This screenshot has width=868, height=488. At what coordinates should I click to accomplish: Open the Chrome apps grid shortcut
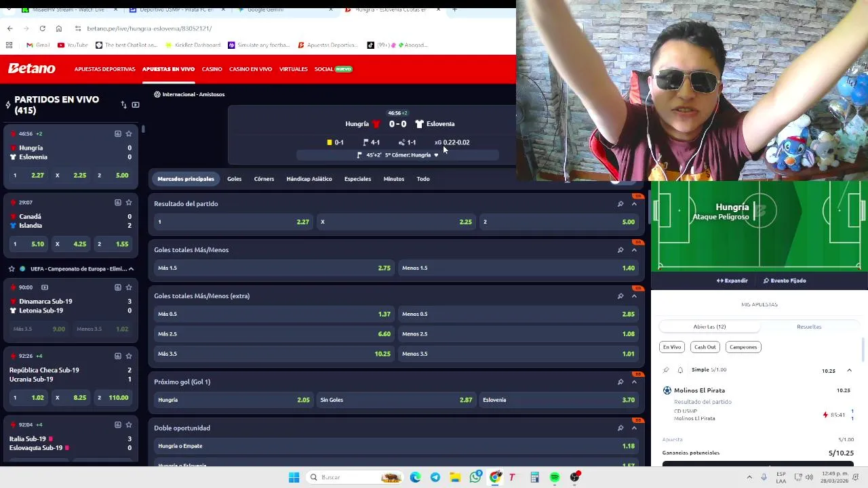(x=9, y=45)
